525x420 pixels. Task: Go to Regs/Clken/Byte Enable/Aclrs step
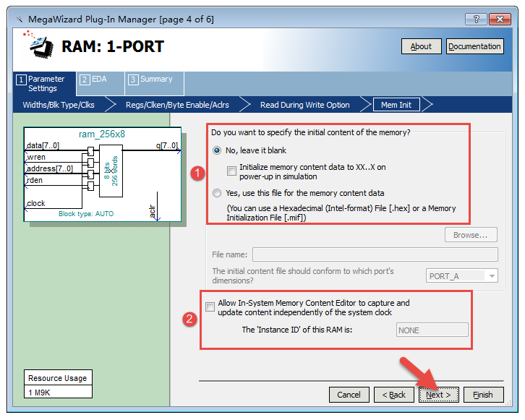pos(177,105)
